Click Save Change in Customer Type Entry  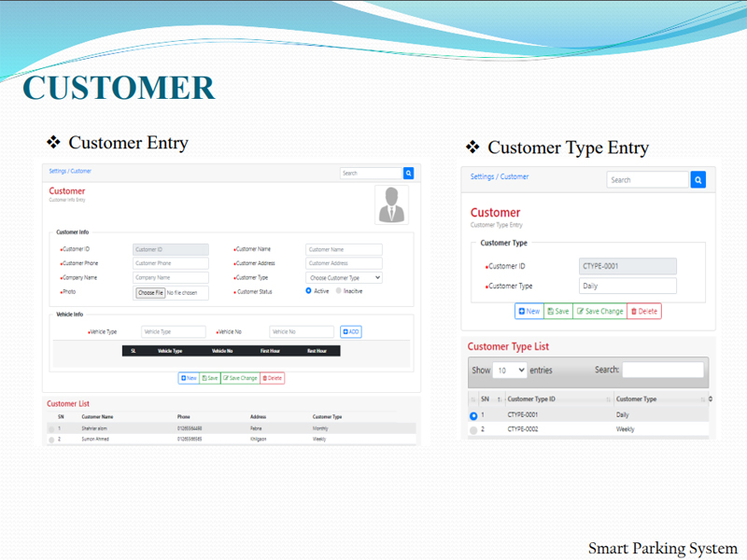(599, 311)
